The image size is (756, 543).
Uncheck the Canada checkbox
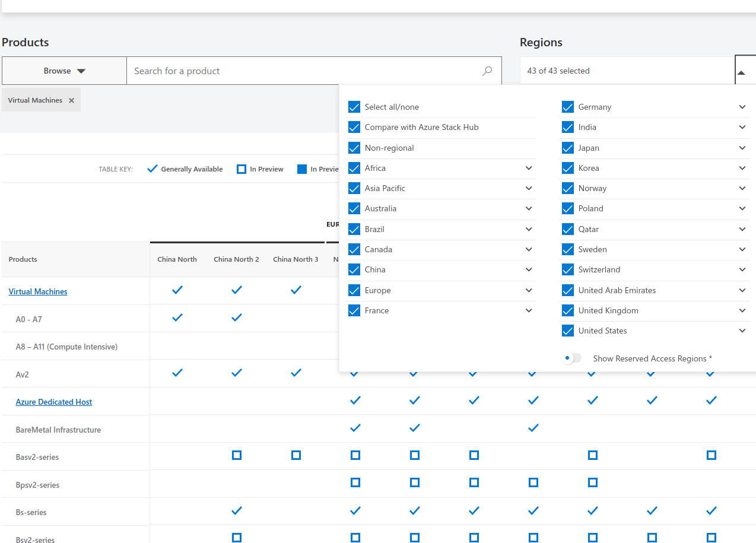tap(354, 249)
